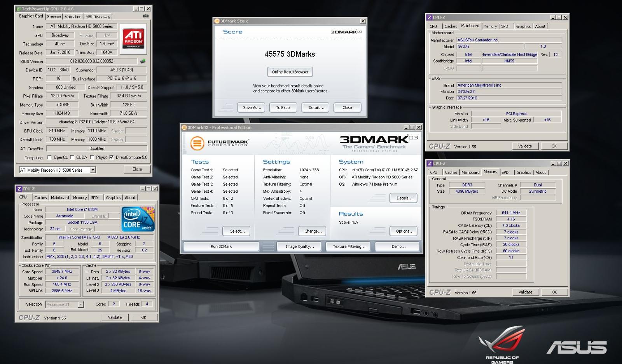622x364 pixels.
Task: Click OK in CPU-Z Memory window
Action: click(x=554, y=292)
